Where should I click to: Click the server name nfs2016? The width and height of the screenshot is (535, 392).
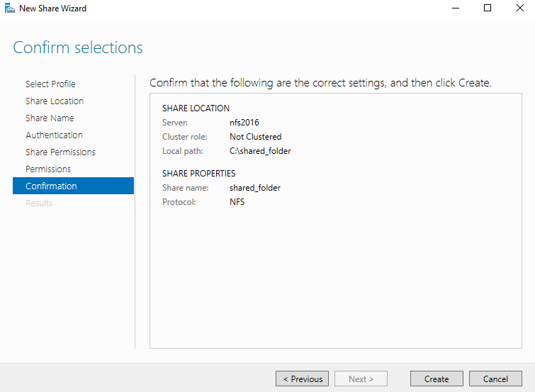click(x=244, y=123)
